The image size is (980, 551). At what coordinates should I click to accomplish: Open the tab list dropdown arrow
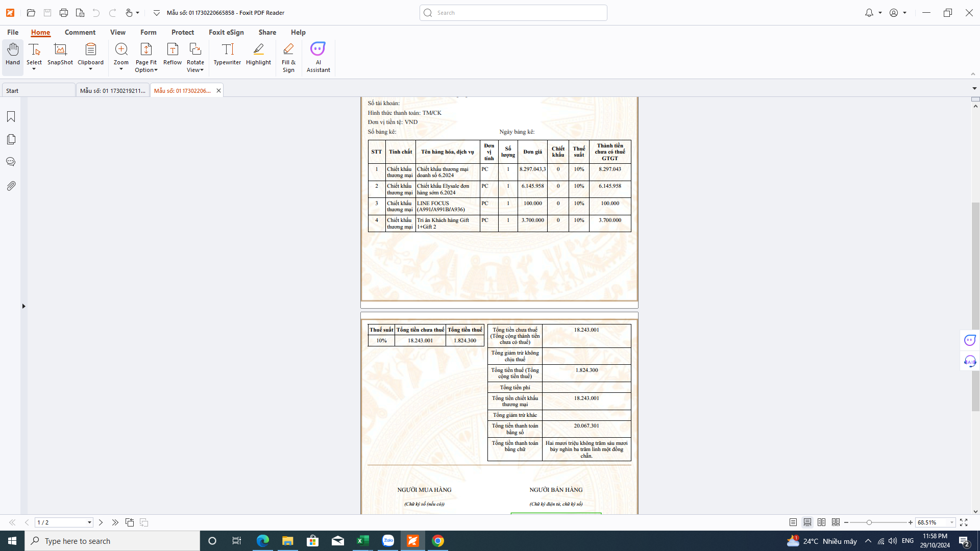[x=974, y=89]
